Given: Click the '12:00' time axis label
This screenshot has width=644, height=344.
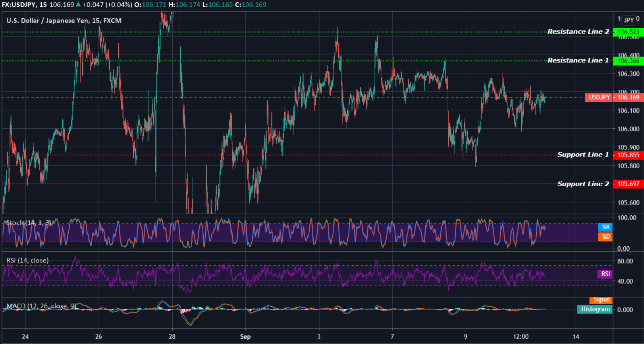Looking at the screenshot, I should [x=521, y=336].
